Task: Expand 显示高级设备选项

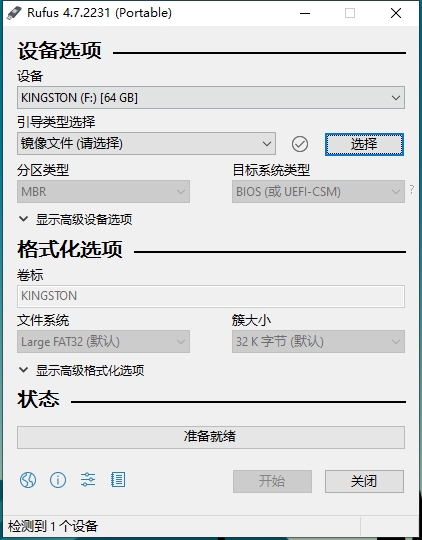Action: click(x=76, y=219)
